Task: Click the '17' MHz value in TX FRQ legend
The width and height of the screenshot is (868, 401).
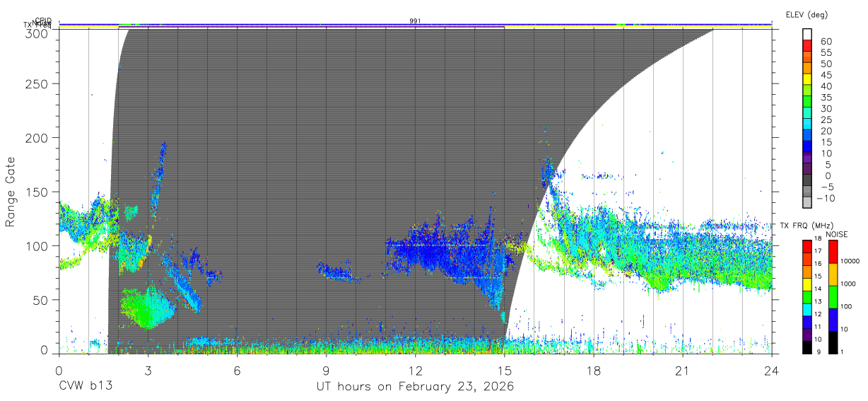Action: click(817, 250)
